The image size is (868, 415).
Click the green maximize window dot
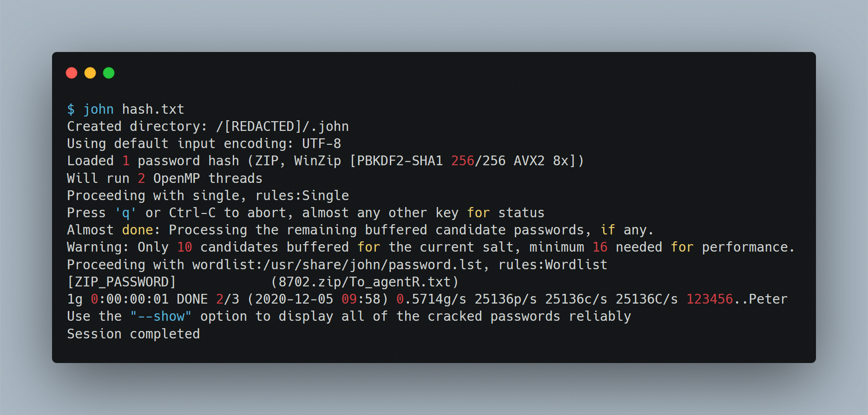109,73
